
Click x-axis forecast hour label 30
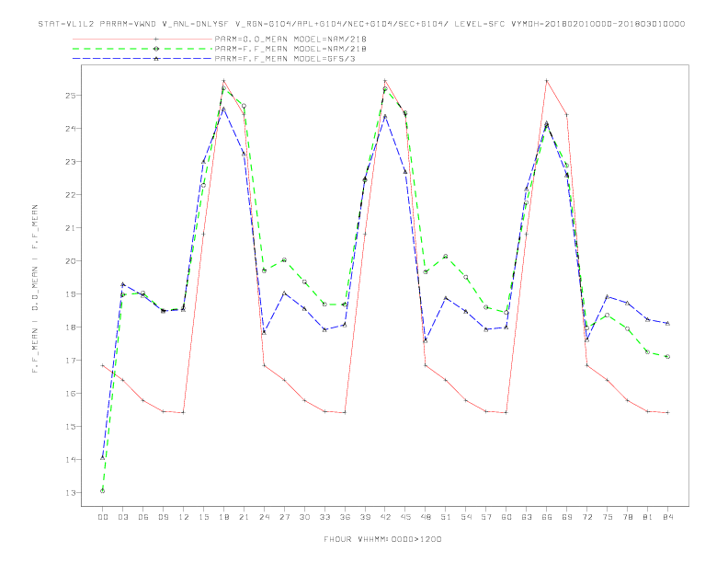point(304,517)
